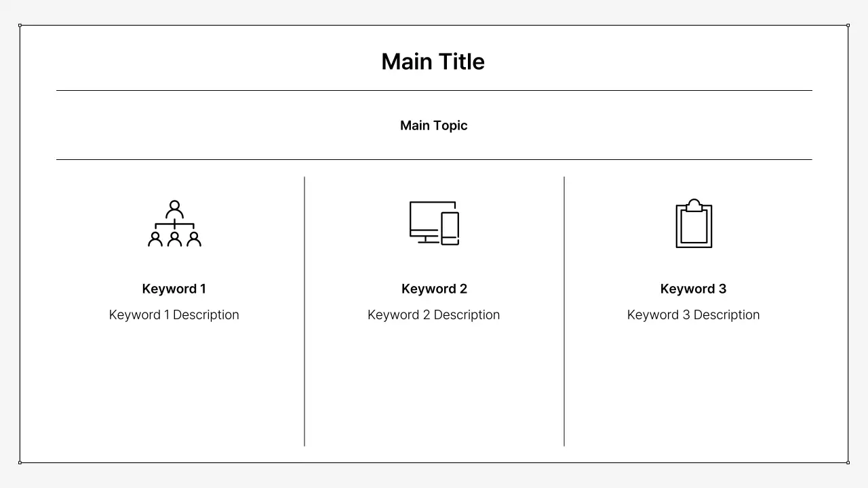Click the Main Title heading text
Image resolution: width=868 pixels, height=488 pixels.
pyautogui.click(x=433, y=62)
